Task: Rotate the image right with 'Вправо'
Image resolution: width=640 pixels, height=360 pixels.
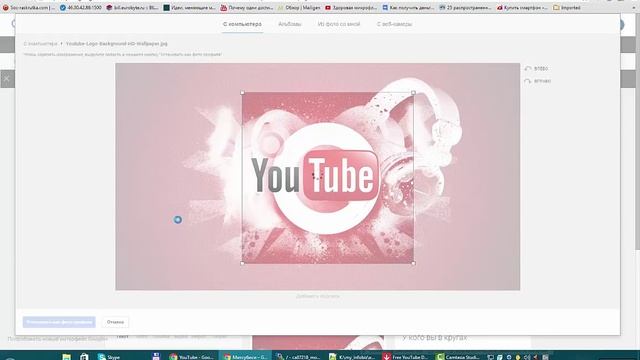Action: click(538, 81)
